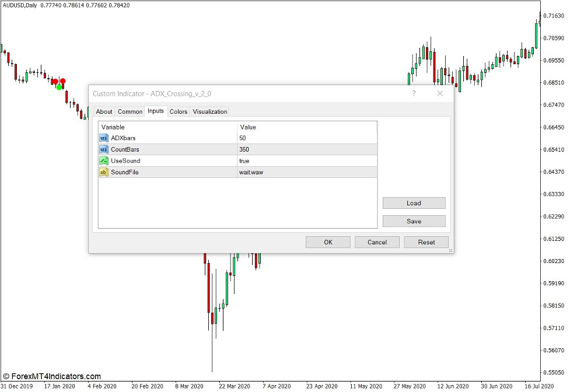Click the UseSound boolean type icon
The width and height of the screenshot is (570, 392).
pyautogui.click(x=104, y=160)
